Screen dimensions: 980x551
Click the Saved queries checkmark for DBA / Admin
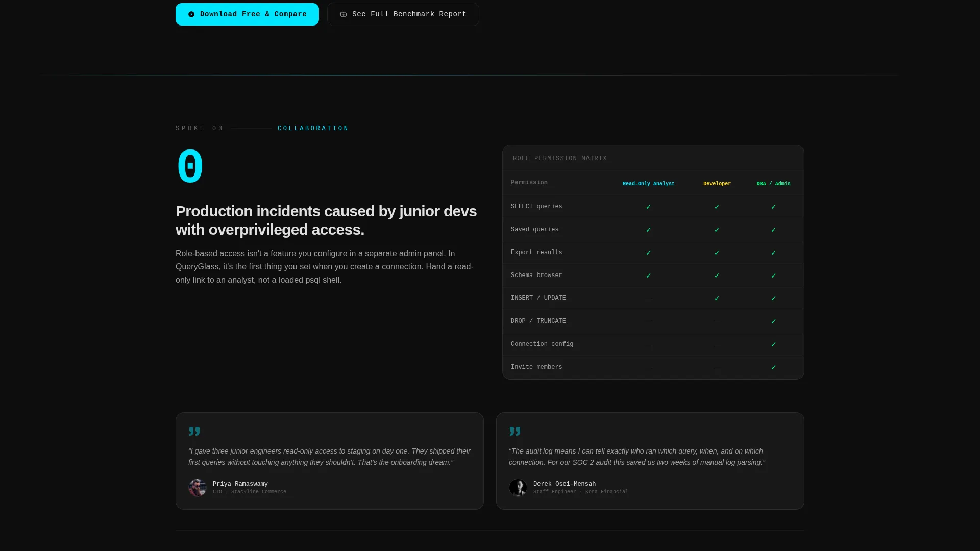773,230
